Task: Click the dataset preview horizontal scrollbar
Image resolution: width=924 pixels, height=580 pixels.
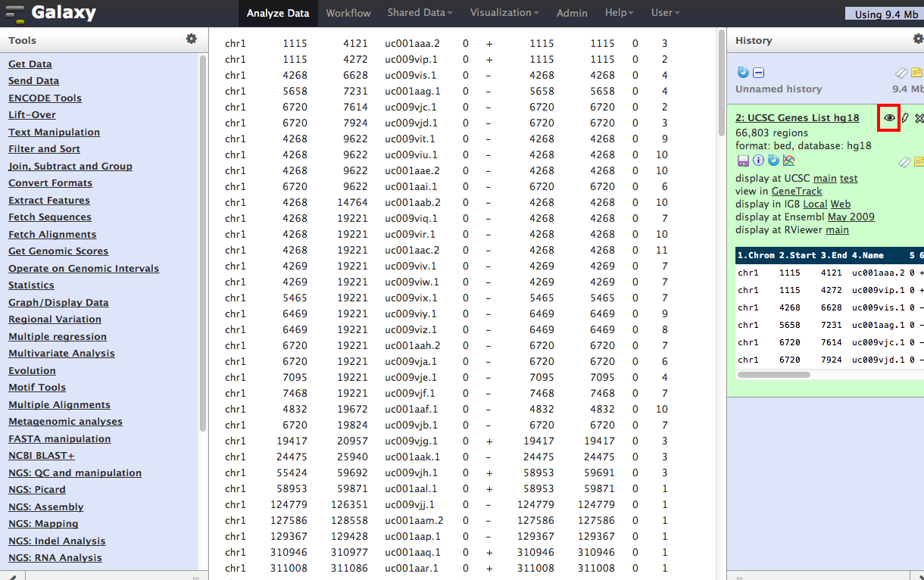Action: point(774,374)
